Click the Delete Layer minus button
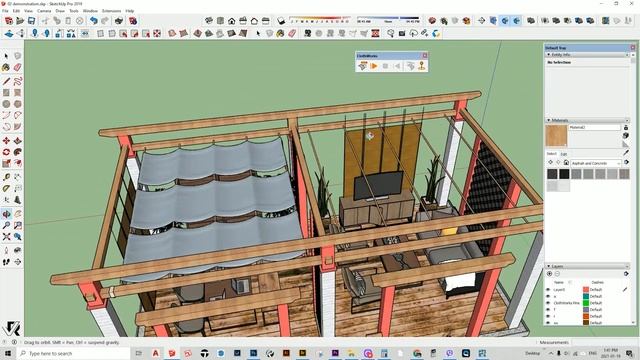The image size is (640, 360). pyautogui.click(x=557, y=274)
